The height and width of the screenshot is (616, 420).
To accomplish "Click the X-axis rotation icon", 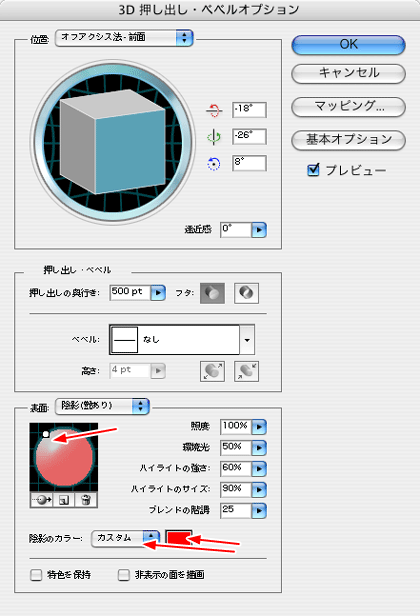I will pos(214,110).
